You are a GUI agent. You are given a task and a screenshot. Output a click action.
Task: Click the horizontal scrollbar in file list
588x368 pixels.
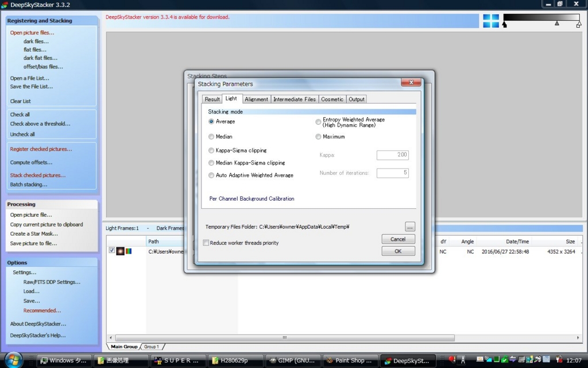click(x=285, y=338)
